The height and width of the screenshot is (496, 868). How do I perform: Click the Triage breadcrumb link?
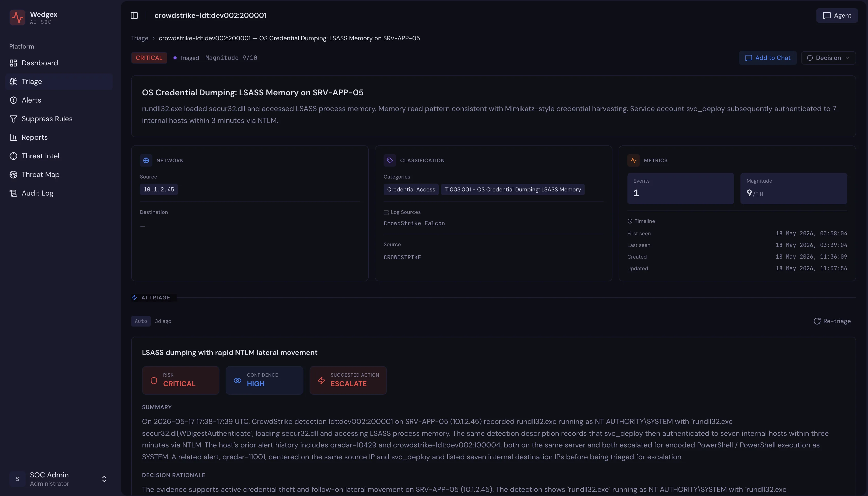coord(140,38)
